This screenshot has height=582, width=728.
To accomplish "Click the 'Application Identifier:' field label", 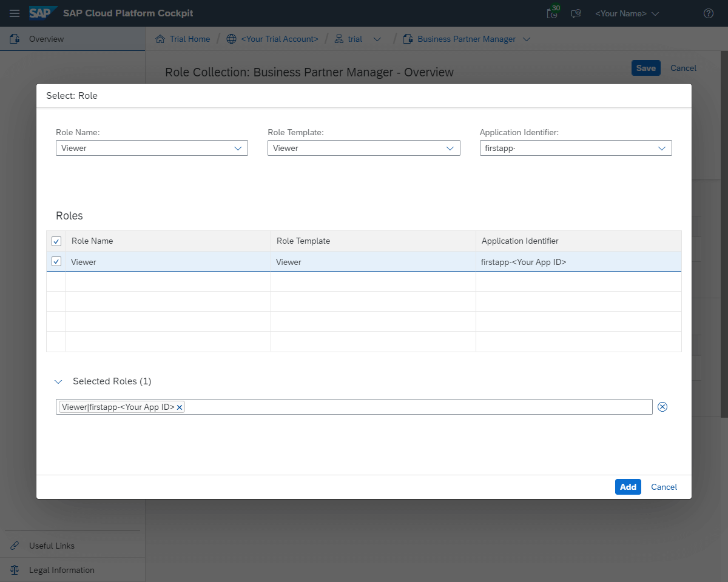I will click(x=519, y=132).
